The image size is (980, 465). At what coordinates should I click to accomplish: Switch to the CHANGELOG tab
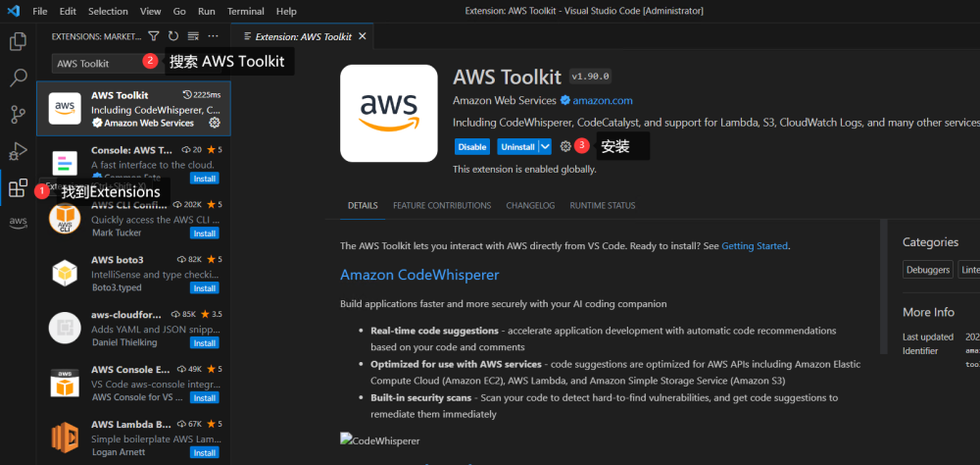point(530,205)
